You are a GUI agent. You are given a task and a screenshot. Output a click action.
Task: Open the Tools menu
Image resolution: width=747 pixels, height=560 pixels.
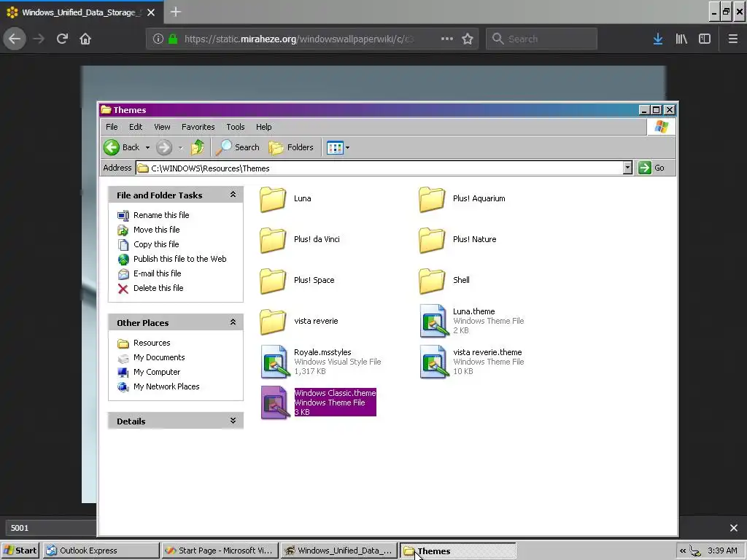pyautogui.click(x=236, y=127)
